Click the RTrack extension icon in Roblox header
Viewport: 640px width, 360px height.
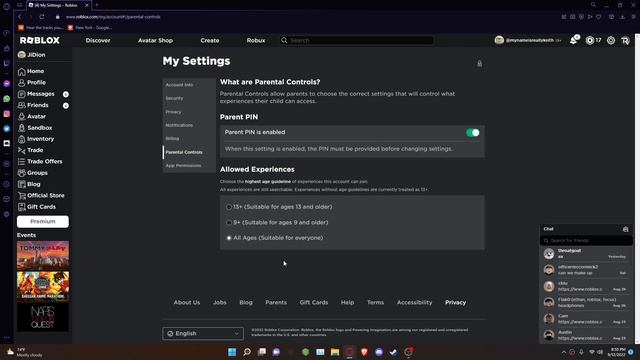[625, 40]
